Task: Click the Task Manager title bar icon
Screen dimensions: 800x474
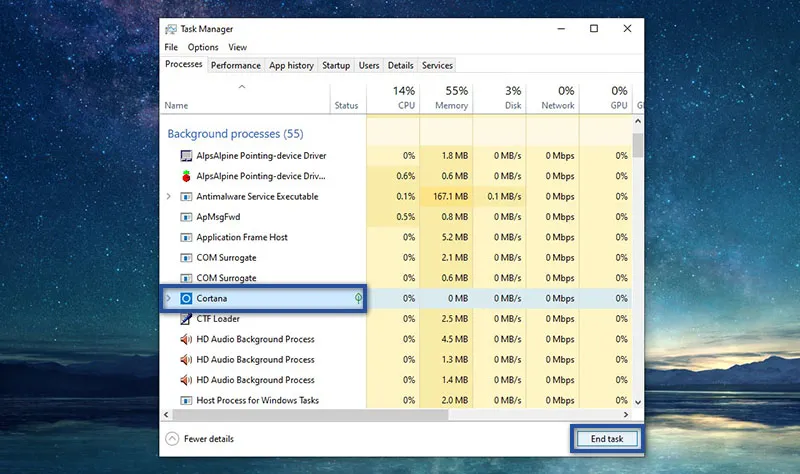Action: click(171, 29)
